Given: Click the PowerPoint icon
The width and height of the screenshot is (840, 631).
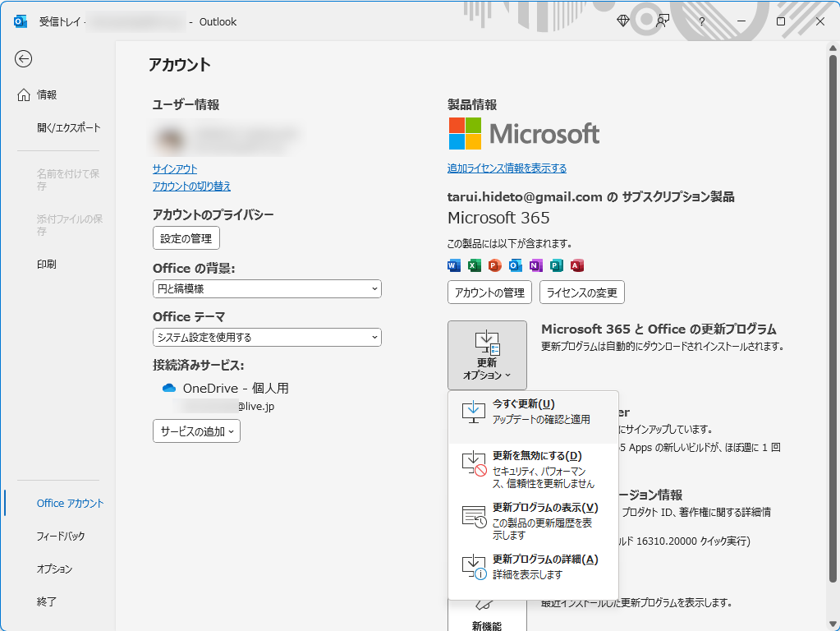Looking at the screenshot, I should 495,265.
